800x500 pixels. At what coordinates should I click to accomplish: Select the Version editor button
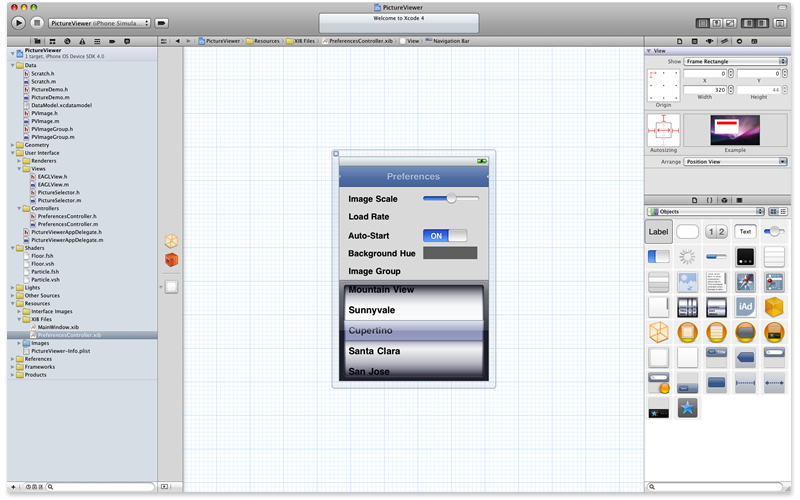click(x=730, y=23)
